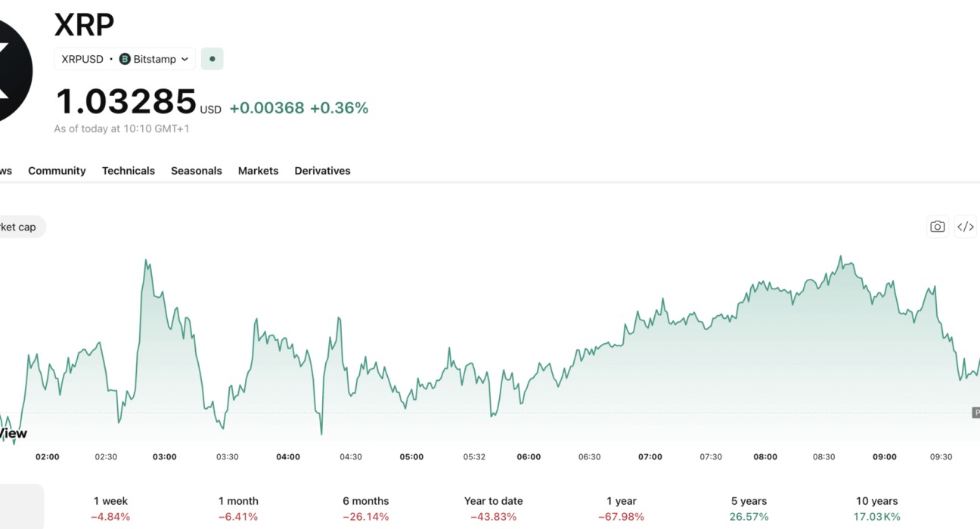The image size is (980, 529).
Task: Click the 06:00 time axis label
Action: (x=529, y=456)
